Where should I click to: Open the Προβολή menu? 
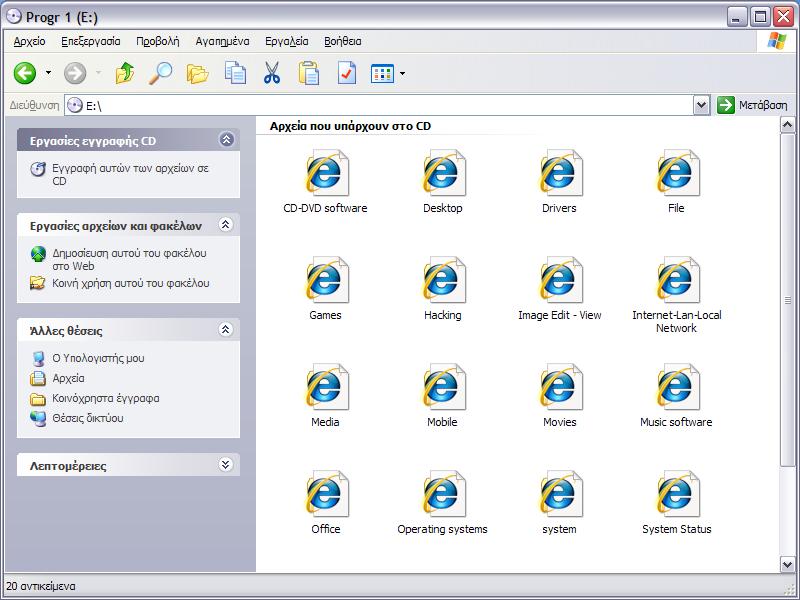(x=158, y=41)
